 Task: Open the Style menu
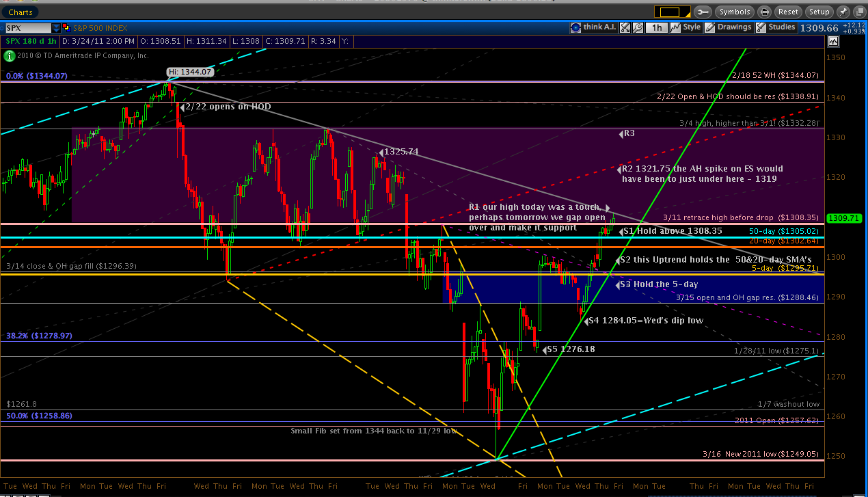tap(686, 28)
